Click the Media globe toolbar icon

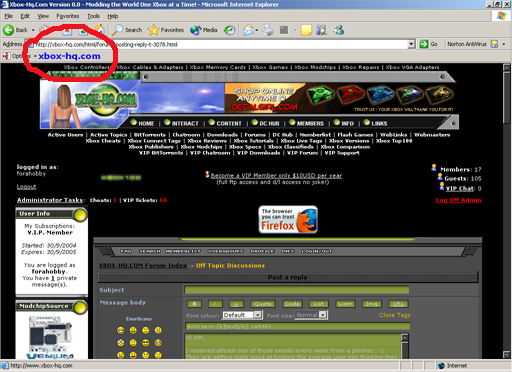coord(195,30)
